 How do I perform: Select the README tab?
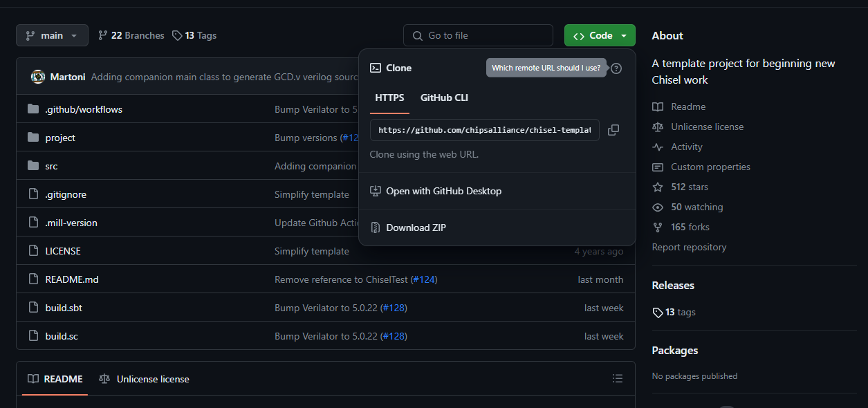(55, 379)
